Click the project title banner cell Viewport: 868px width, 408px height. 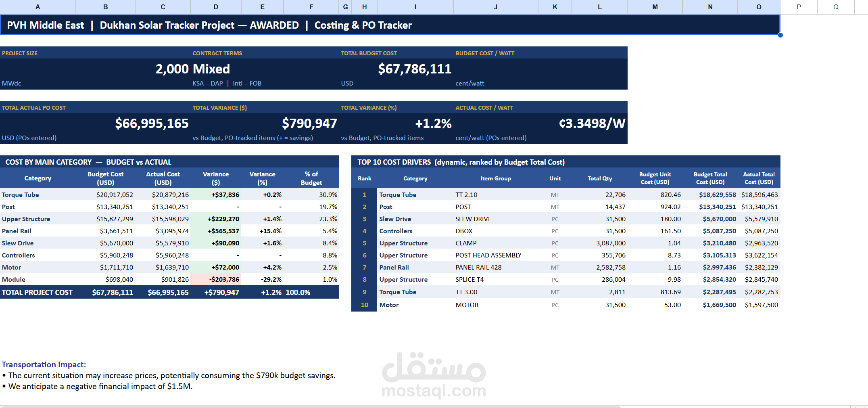tap(390, 25)
